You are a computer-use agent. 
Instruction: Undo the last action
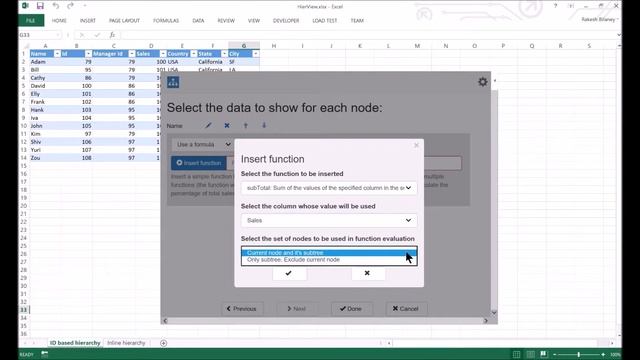(x=56, y=6)
